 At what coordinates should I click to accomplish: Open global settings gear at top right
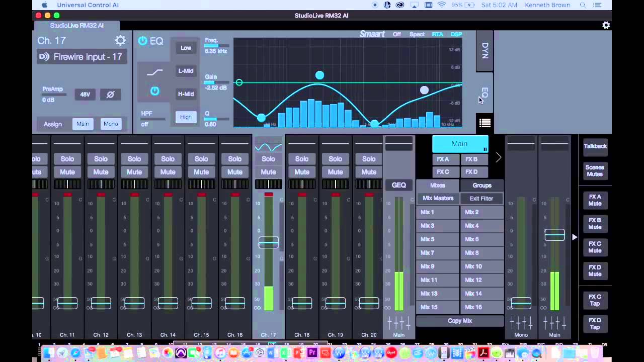(606, 25)
